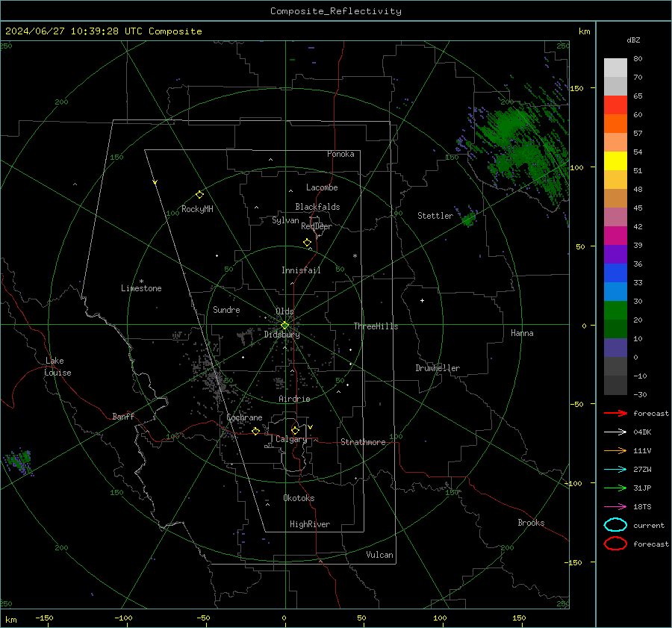The height and width of the screenshot is (628, 672).
Task: Click the magenta 18TS arrow in legend
Action: click(615, 507)
